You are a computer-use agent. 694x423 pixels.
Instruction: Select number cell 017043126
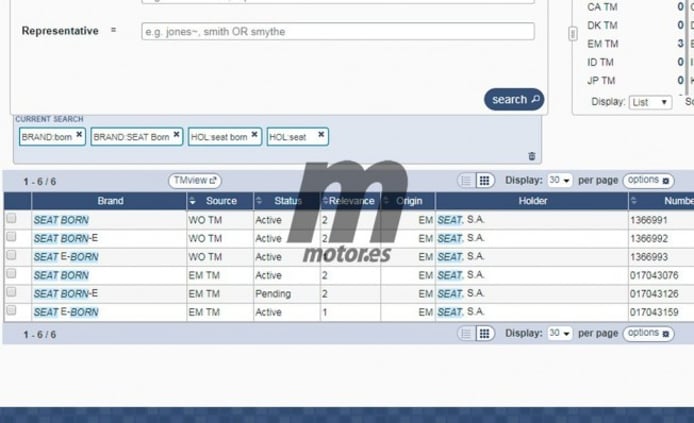[x=654, y=293]
